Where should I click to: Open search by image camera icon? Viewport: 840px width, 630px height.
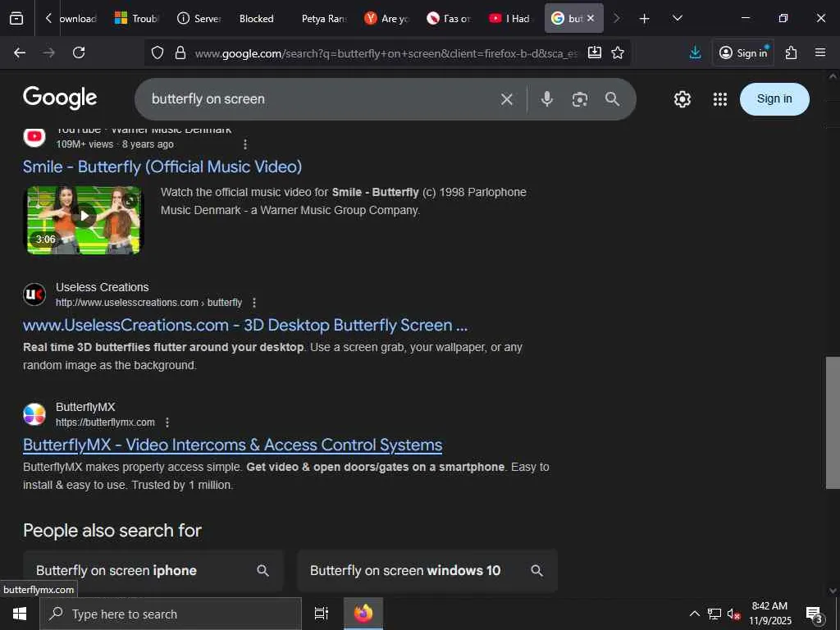point(580,99)
